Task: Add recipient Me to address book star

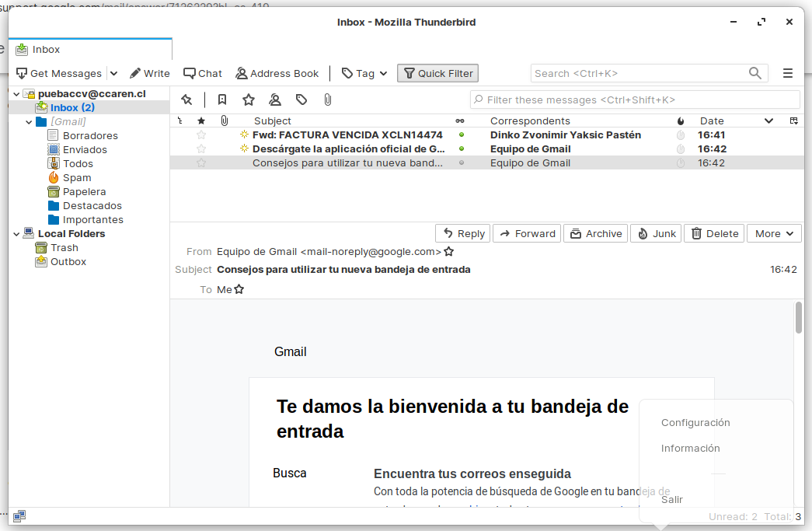Action: point(239,289)
